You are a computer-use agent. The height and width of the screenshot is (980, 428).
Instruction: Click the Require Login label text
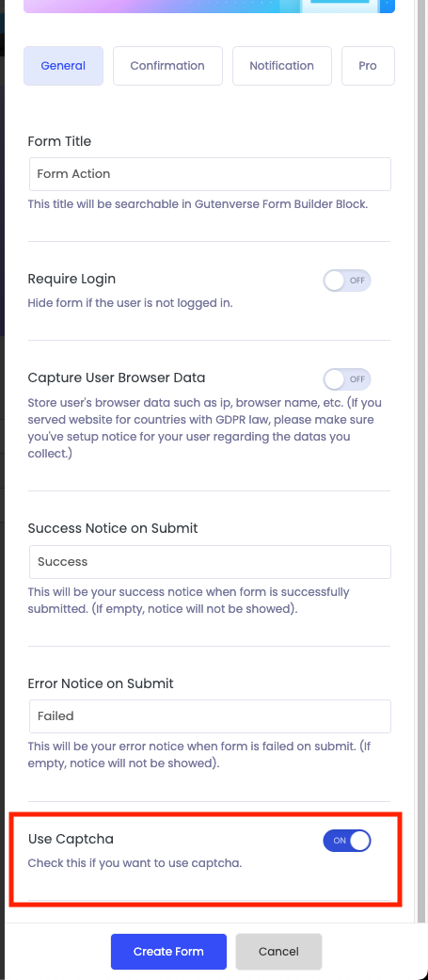[x=71, y=279]
